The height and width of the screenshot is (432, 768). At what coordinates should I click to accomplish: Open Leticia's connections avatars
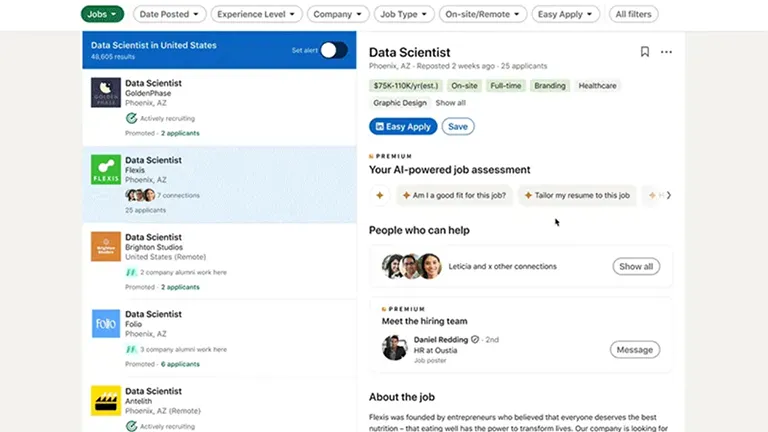[411, 266]
